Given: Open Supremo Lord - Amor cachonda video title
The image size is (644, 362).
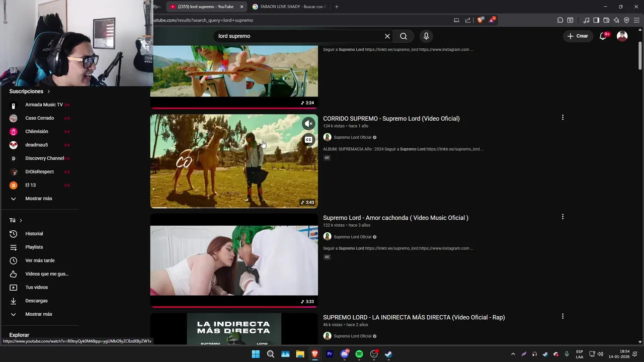Looking at the screenshot, I should tap(395, 218).
